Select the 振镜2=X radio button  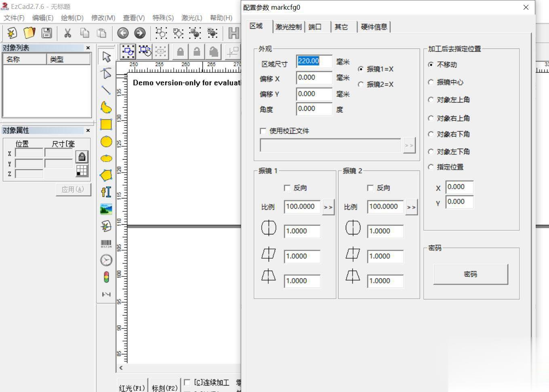pyautogui.click(x=361, y=84)
